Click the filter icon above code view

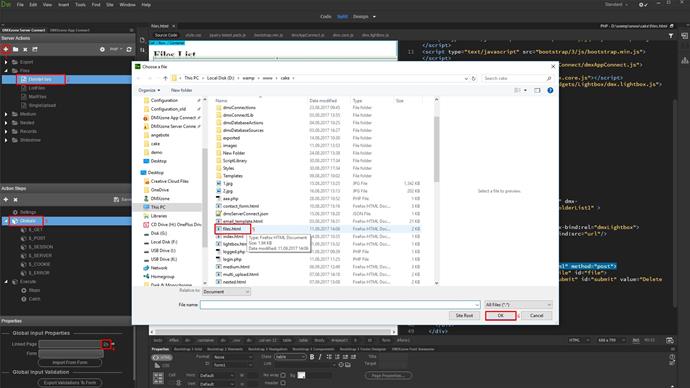tap(671, 36)
